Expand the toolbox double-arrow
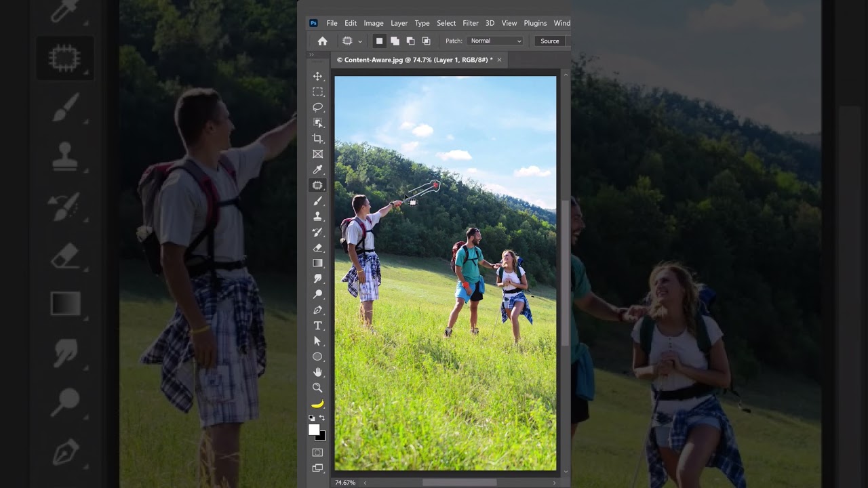Viewport: 868px width, 488px height. (312, 55)
